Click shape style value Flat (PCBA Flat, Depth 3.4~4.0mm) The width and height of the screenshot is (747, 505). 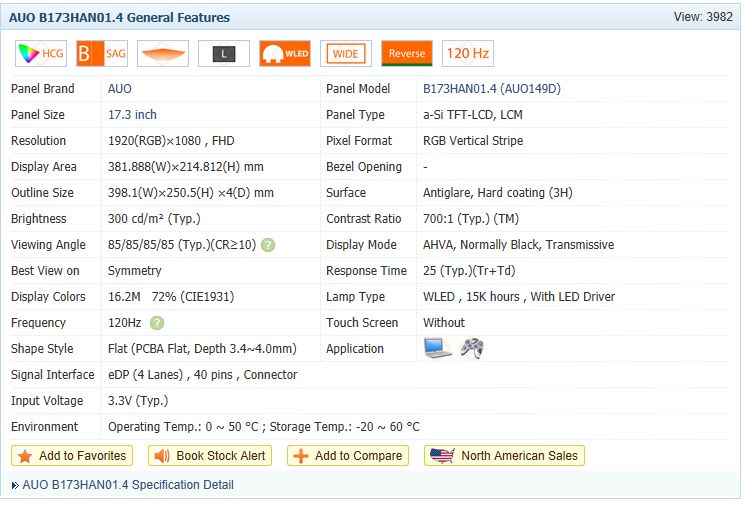point(202,349)
